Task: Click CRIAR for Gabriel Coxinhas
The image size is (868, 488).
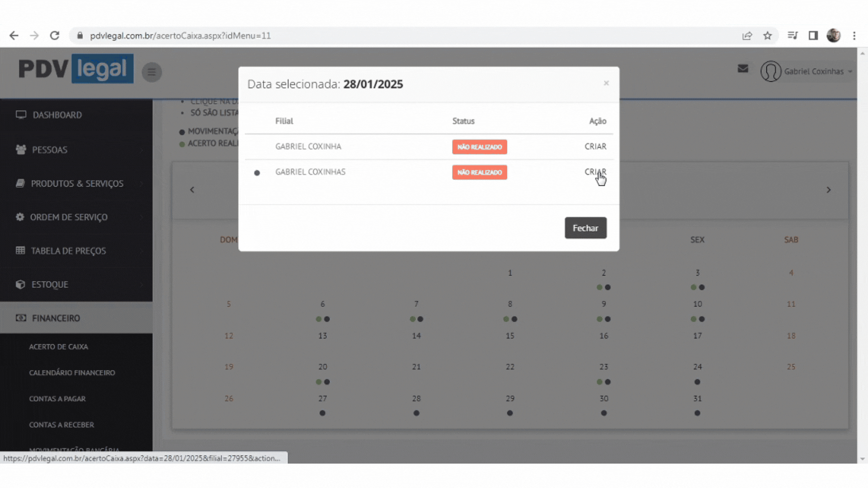Action: [595, 172]
